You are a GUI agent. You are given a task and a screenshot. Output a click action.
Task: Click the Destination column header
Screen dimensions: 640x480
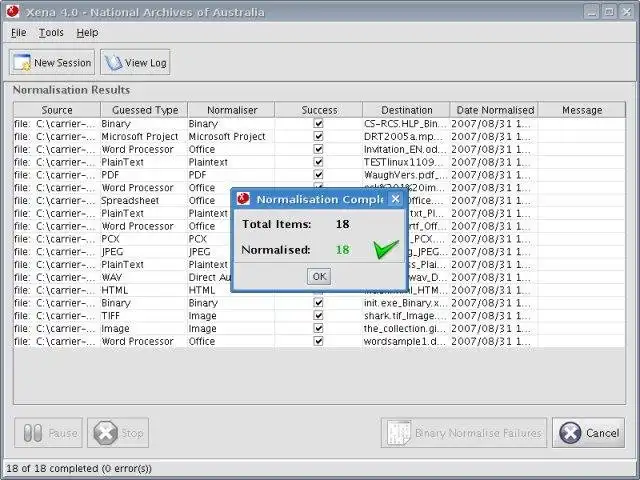pos(406,110)
